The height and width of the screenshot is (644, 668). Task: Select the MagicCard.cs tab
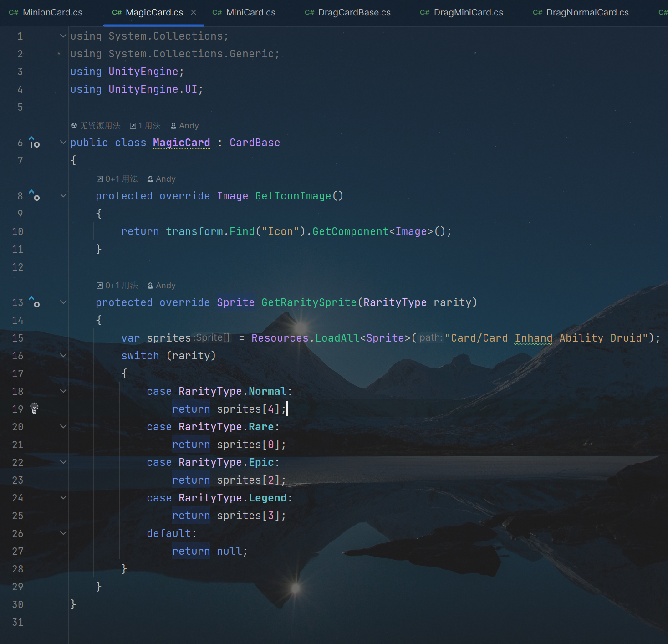click(154, 13)
